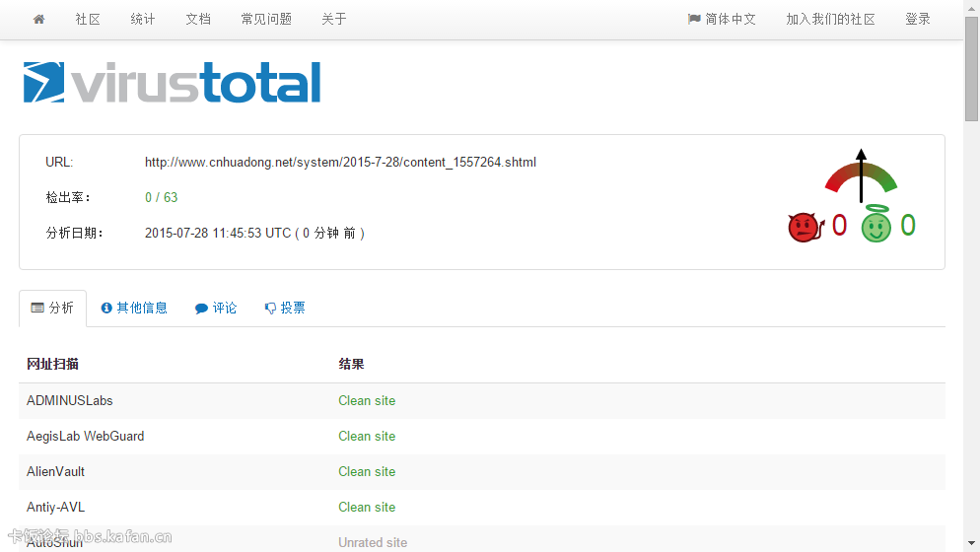Open the 统计 page in navigation bar
The width and height of the screenshot is (980, 552).
tap(143, 20)
